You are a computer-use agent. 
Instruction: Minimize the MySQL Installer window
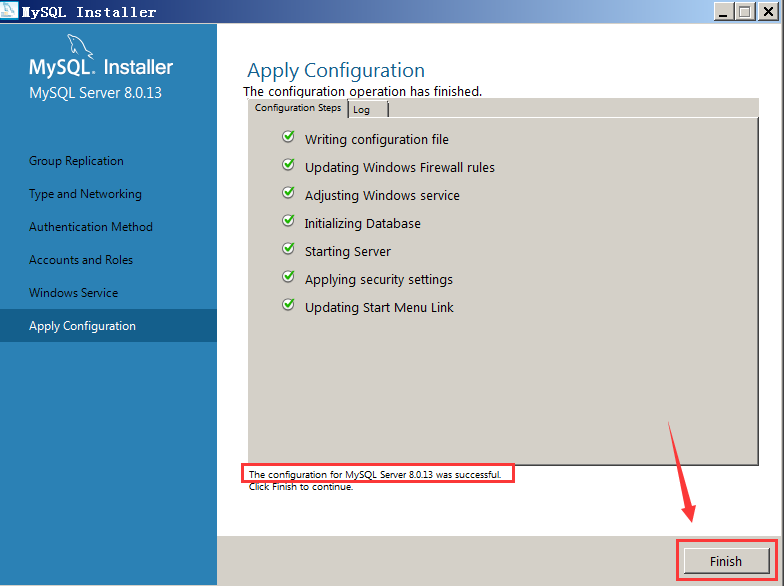point(723,12)
